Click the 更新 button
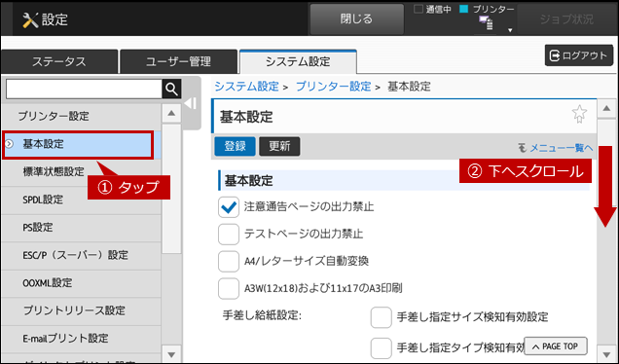 (279, 146)
